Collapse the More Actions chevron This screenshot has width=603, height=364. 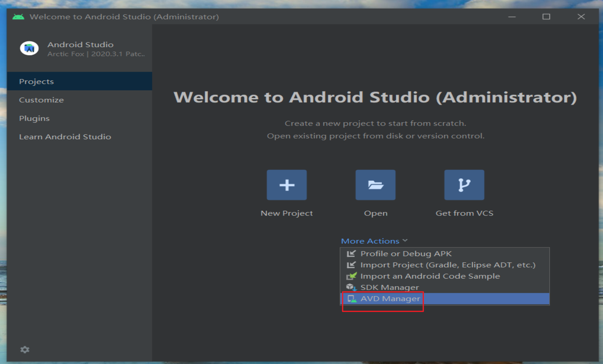[405, 240]
